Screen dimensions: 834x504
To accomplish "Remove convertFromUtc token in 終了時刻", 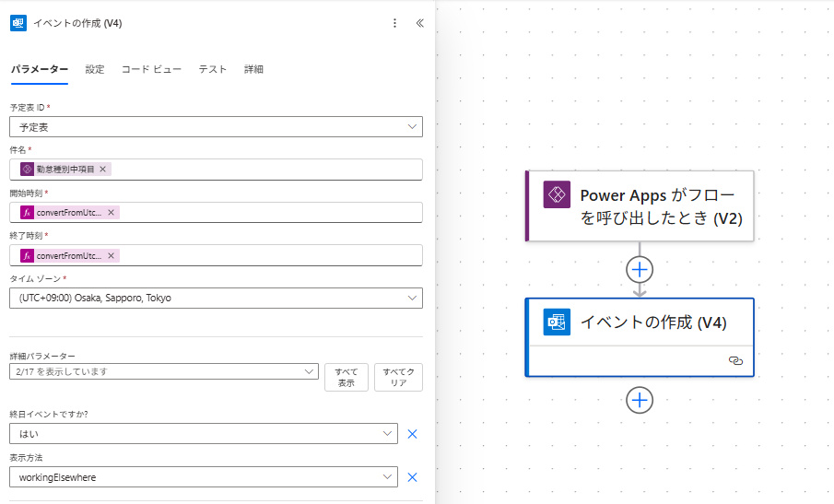I will click(x=112, y=256).
